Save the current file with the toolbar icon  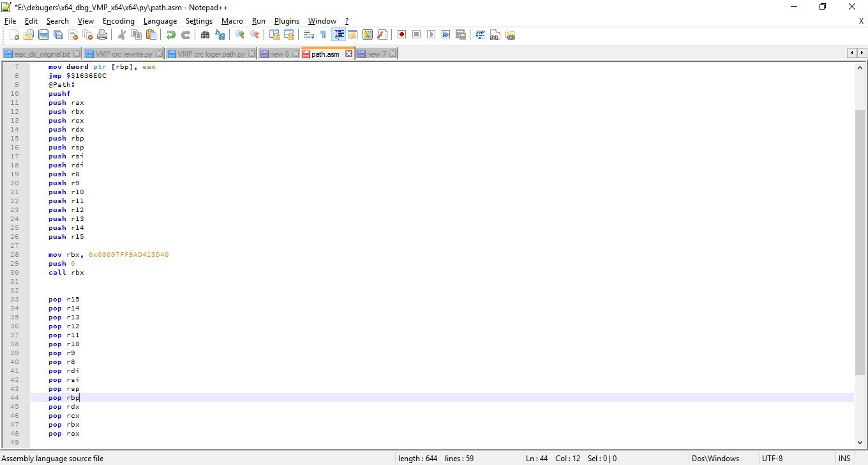click(x=43, y=35)
